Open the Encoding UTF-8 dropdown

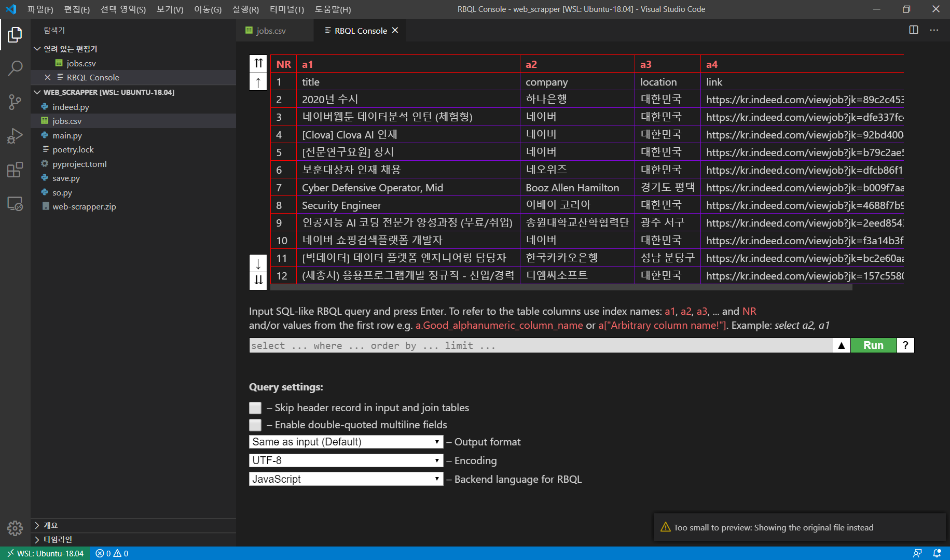pyautogui.click(x=346, y=460)
